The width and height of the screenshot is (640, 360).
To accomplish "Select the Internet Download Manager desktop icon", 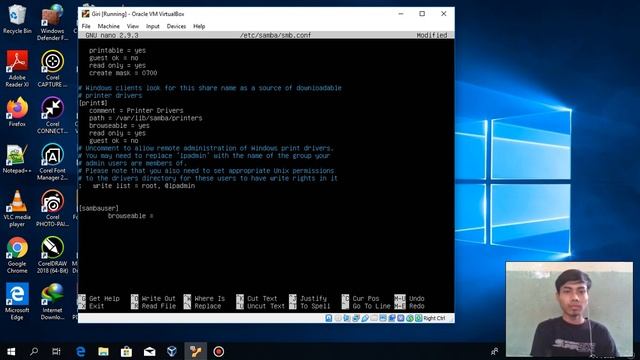I will pyautogui.click(x=52, y=302).
